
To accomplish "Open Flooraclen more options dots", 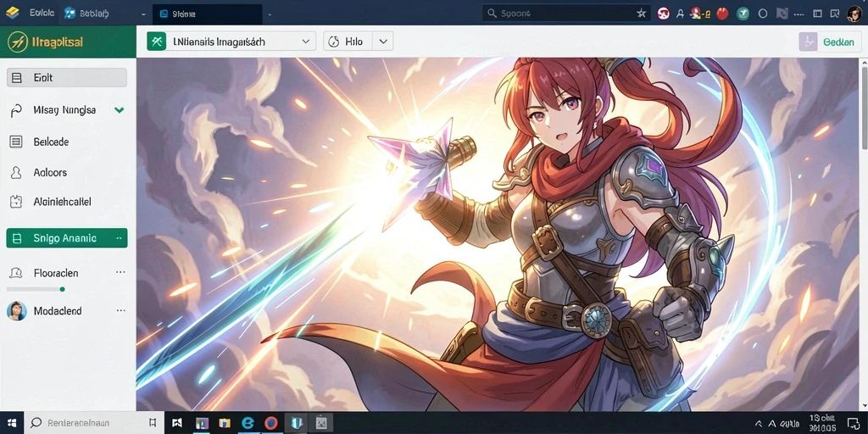I will (120, 273).
